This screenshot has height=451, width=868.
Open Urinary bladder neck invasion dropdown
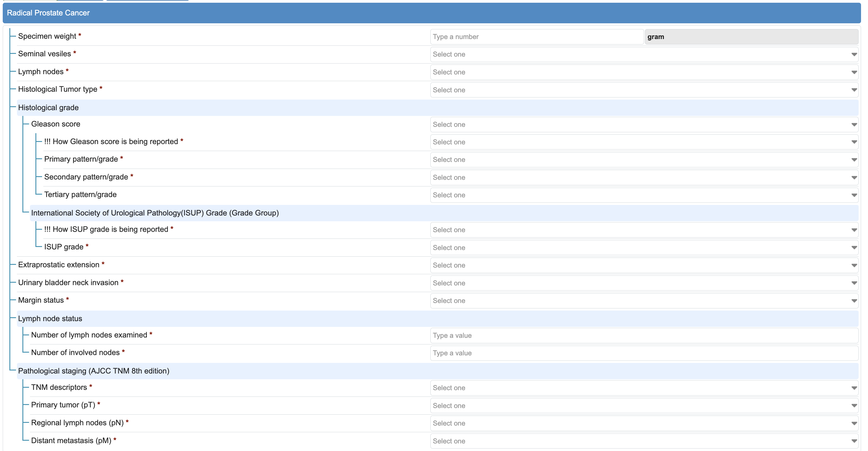click(644, 283)
